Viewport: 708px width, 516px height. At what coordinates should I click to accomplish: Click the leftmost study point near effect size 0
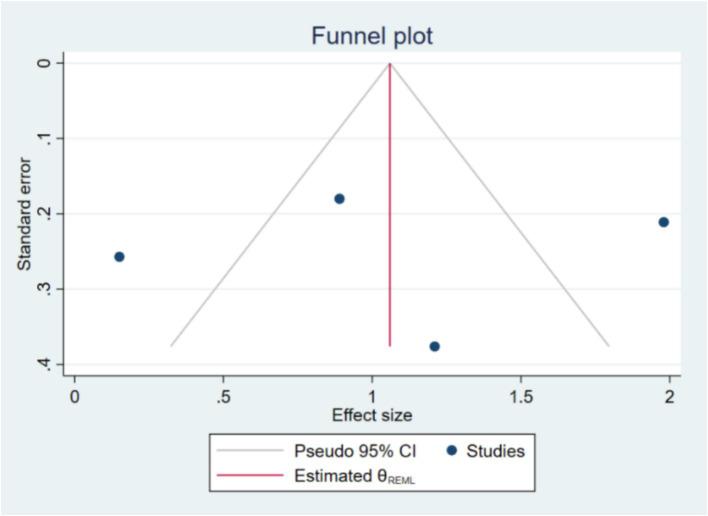click(119, 257)
